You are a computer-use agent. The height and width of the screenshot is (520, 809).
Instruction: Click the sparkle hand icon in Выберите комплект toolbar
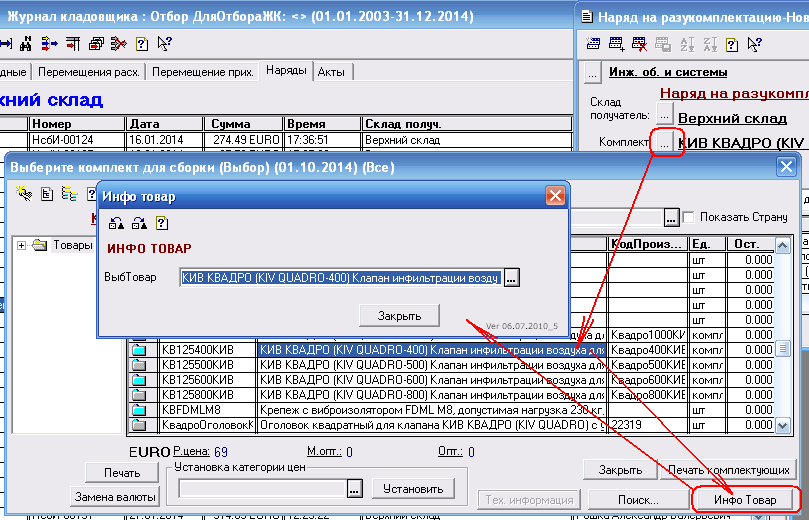24,194
